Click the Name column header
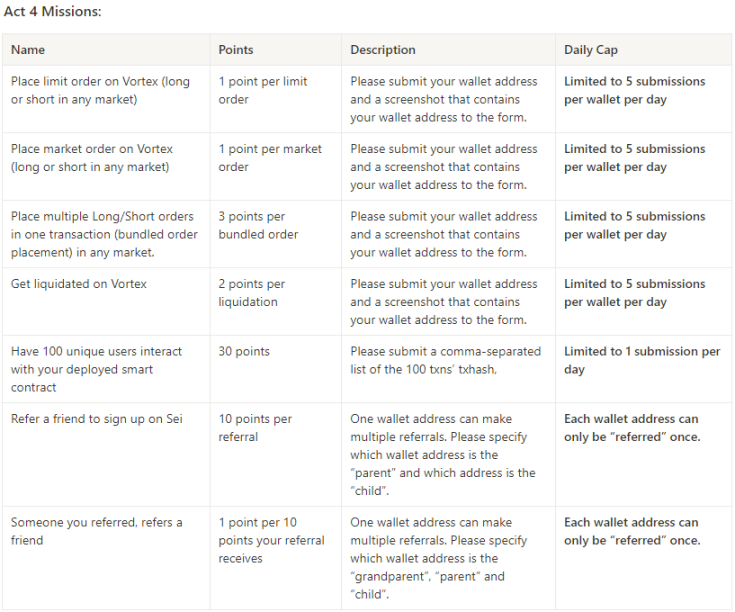Screen dimensions: 735x612 pyautogui.click(x=28, y=50)
